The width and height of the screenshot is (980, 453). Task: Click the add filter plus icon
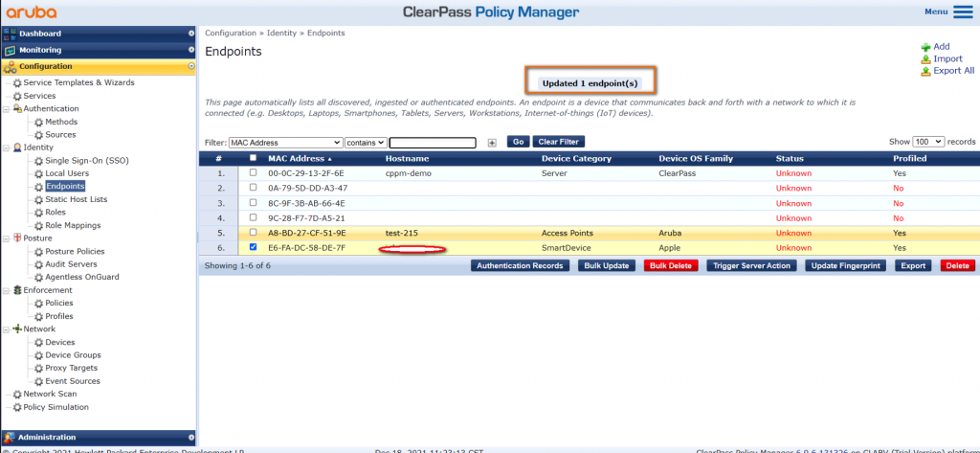coord(492,143)
